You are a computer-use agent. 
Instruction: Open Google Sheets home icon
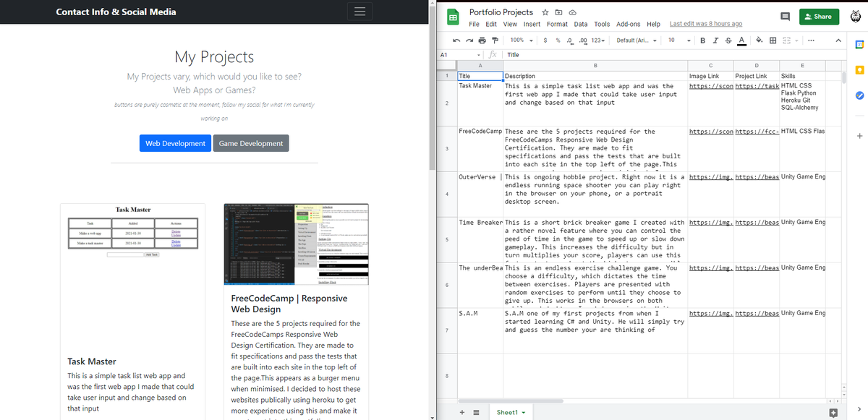(453, 17)
